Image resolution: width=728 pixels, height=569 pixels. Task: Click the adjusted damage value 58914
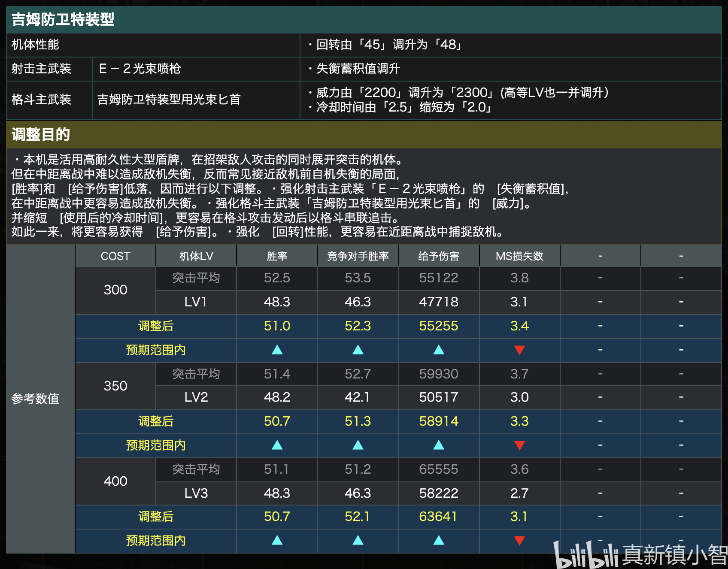[x=439, y=421]
